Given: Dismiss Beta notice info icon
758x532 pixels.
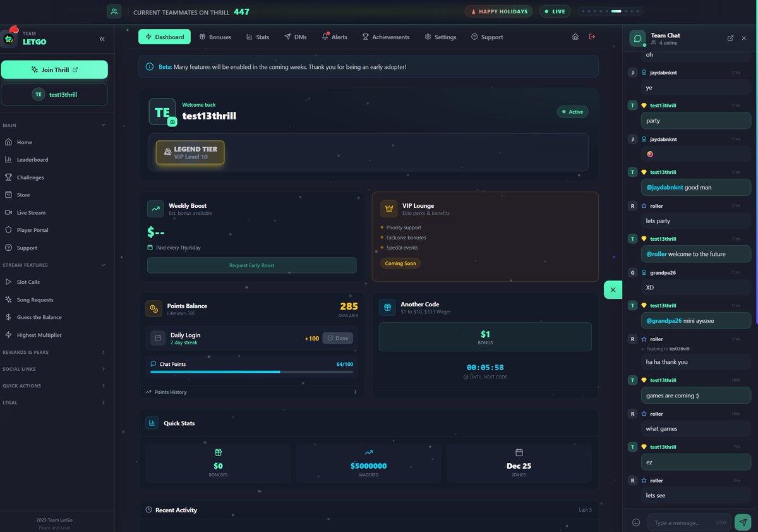Looking at the screenshot, I should (149, 66).
